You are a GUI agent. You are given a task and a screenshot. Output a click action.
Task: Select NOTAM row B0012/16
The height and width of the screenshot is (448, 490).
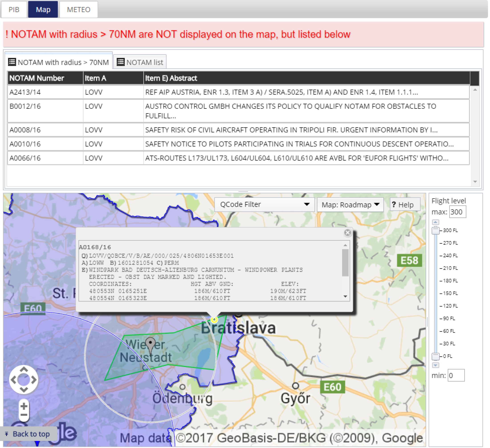click(238, 111)
